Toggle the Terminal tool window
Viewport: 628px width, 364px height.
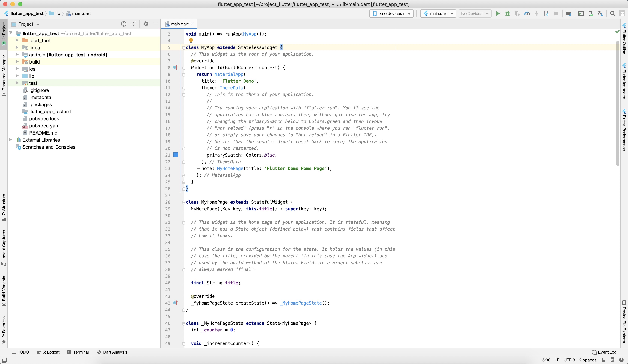[x=78, y=352]
